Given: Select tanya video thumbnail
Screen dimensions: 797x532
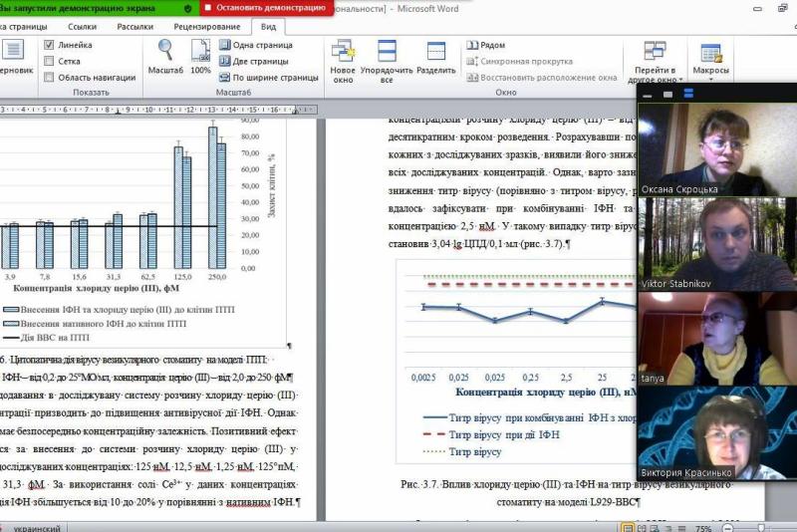Looking at the screenshot, I should click(717, 339).
